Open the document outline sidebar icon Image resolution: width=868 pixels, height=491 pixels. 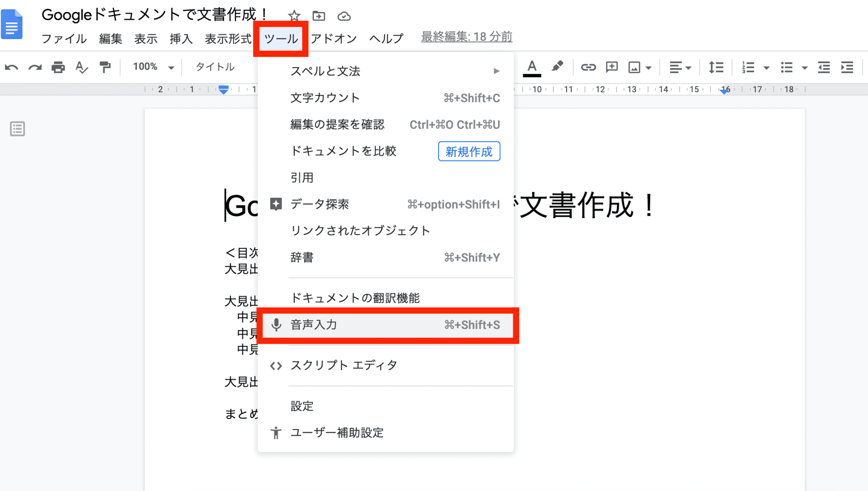17,129
